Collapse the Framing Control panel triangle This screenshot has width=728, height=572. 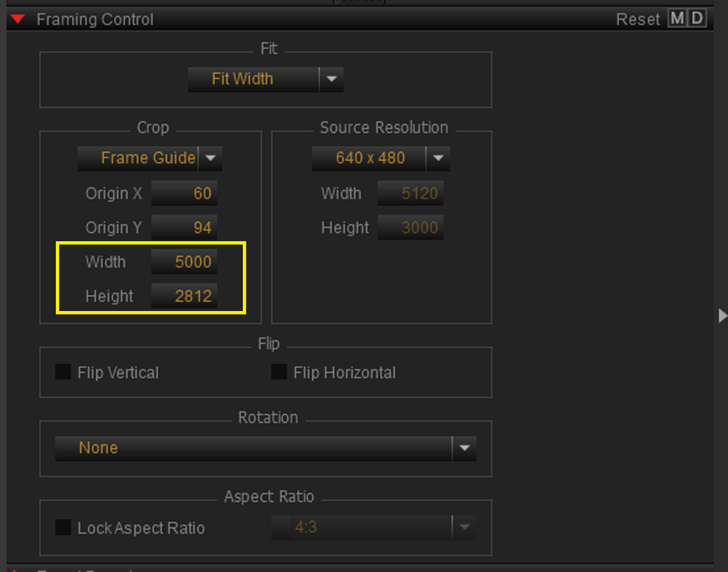click(x=18, y=19)
